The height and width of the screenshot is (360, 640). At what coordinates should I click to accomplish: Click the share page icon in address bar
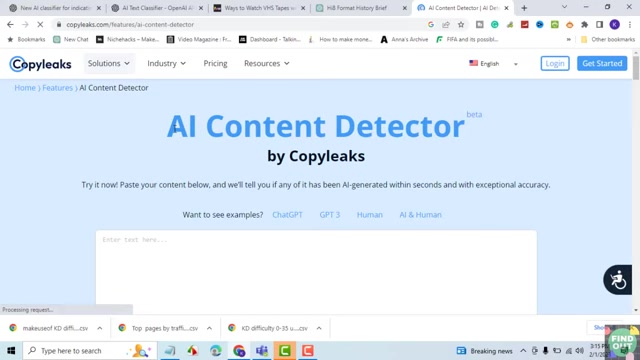(446, 24)
